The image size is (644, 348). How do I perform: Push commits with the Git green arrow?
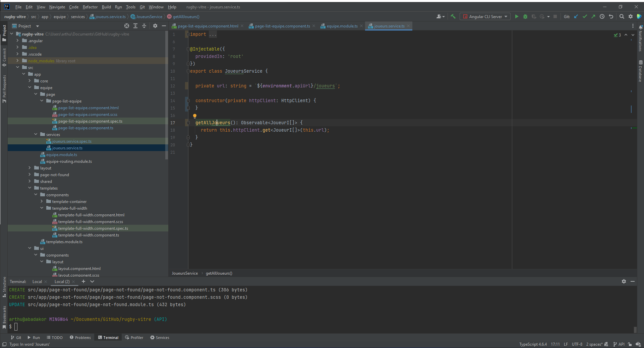pyautogui.click(x=593, y=16)
